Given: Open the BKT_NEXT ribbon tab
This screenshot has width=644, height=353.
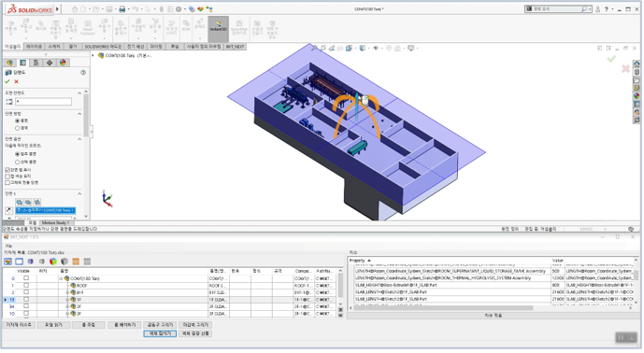Looking at the screenshot, I should coord(236,47).
